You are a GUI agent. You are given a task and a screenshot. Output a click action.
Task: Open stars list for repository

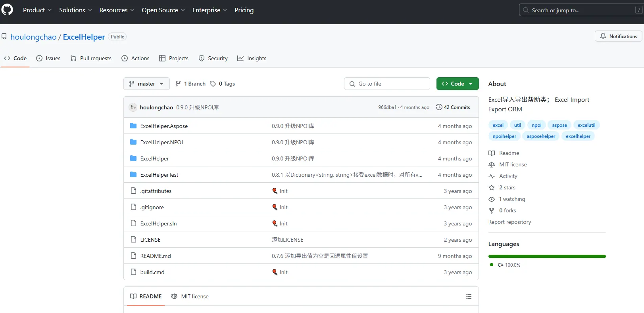(x=507, y=187)
